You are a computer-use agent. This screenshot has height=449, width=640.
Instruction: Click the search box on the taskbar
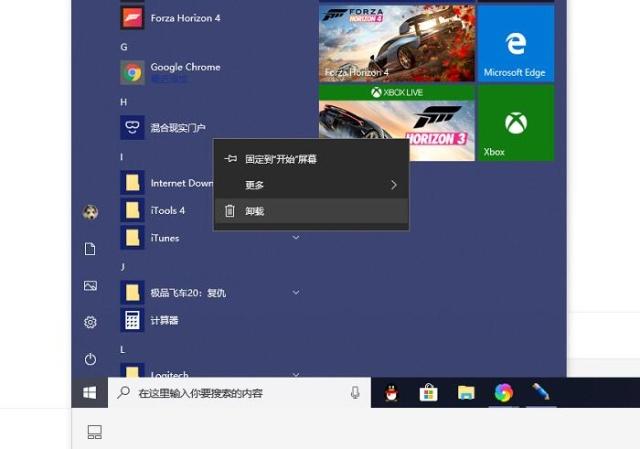point(239,393)
